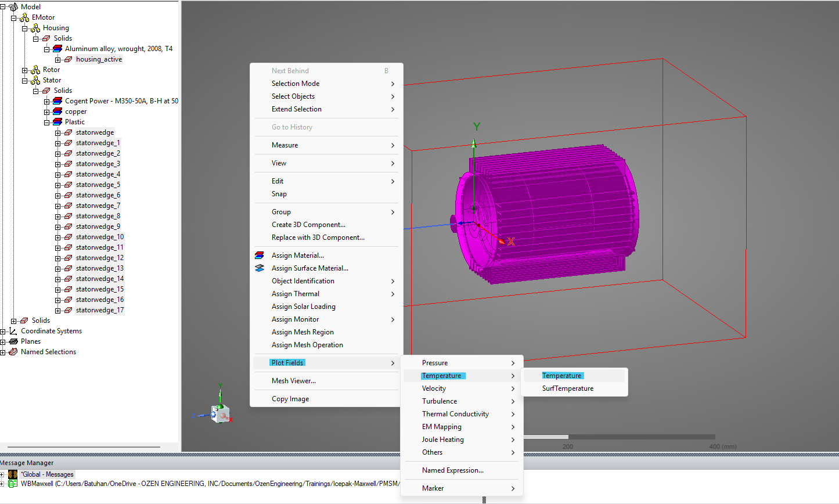Click the Stator group icon
Image resolution: width=839 pixels, height=504 pixels.
click(35, 80)
